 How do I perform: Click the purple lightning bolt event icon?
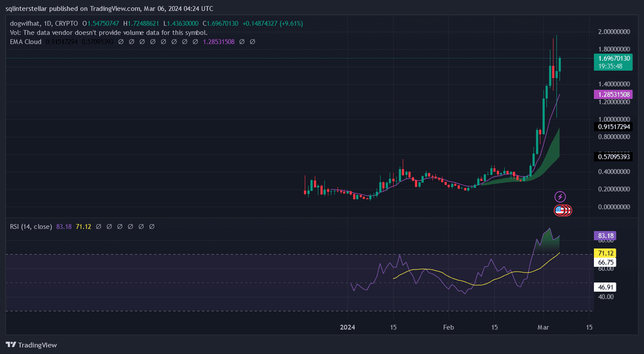point(560,197)
